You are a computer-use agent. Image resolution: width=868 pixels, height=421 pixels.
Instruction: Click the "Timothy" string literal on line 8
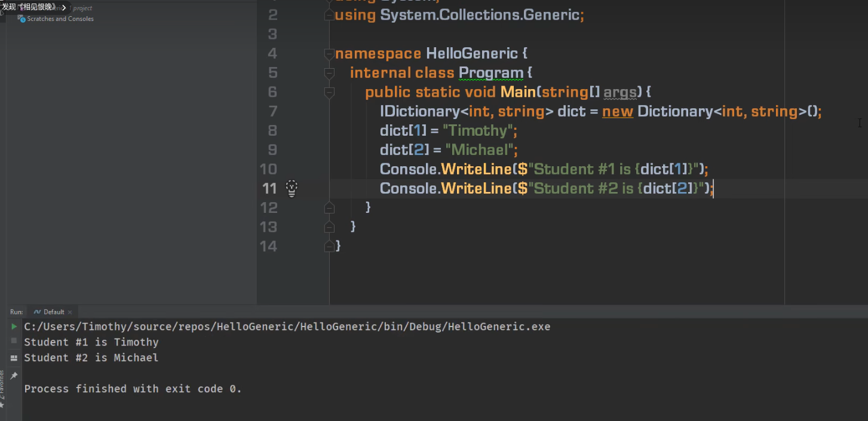477,130
